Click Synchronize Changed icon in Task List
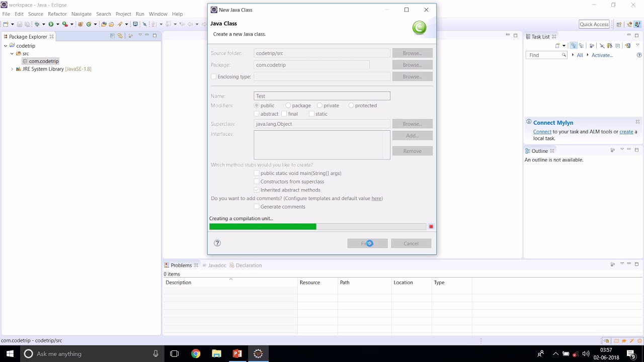Image resolution: width=644 pixels, height=362 pixels. point(627,45)
